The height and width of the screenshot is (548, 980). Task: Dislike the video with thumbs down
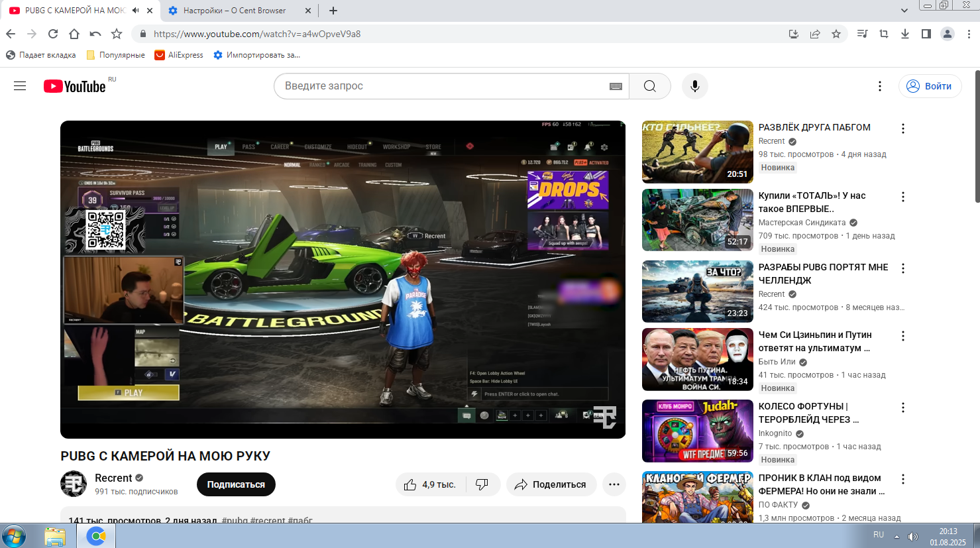point(482,484)
